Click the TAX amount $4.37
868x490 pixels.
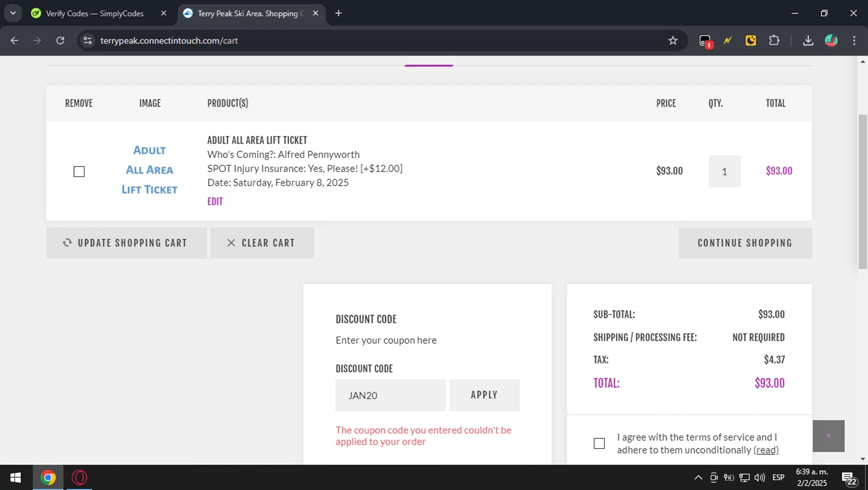[774, 359]
